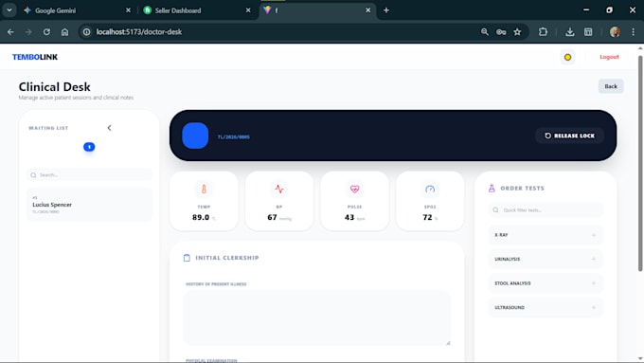This screenshot has width=644, height=363.
Task: Click the patient ID TL/2026/0005 in banner
Action: [233, 136]
